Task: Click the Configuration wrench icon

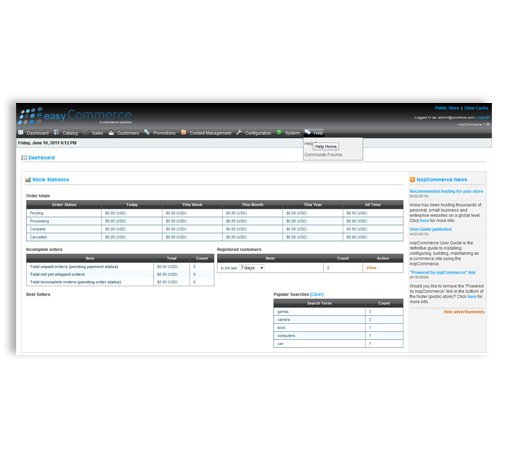Action: point(239,132)
